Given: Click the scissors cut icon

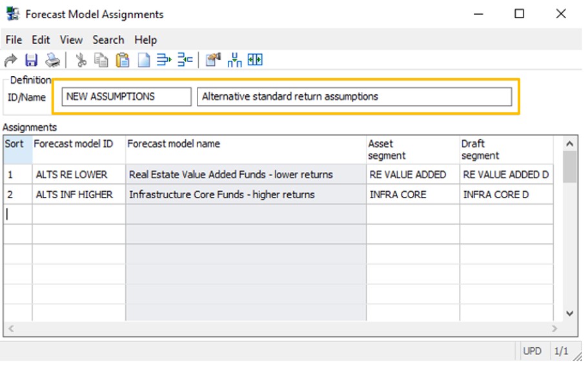Looking at the screenshot, I should tap(81, 60).
